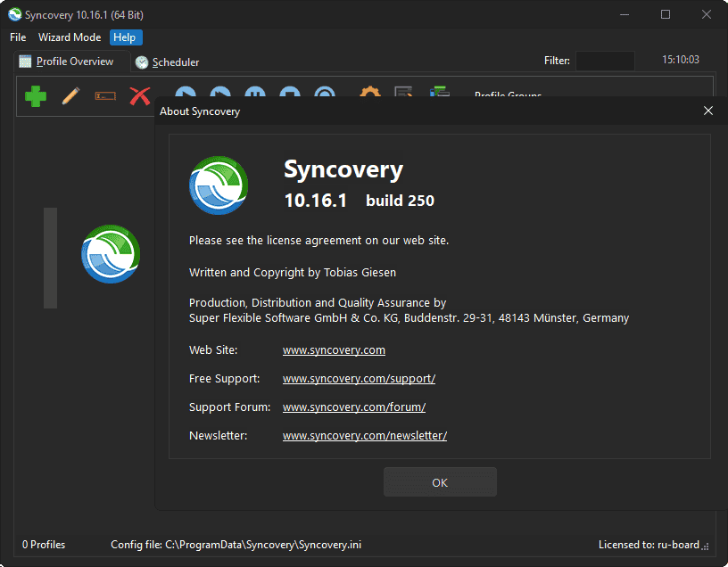Maximize the Syncovery window

666,14
